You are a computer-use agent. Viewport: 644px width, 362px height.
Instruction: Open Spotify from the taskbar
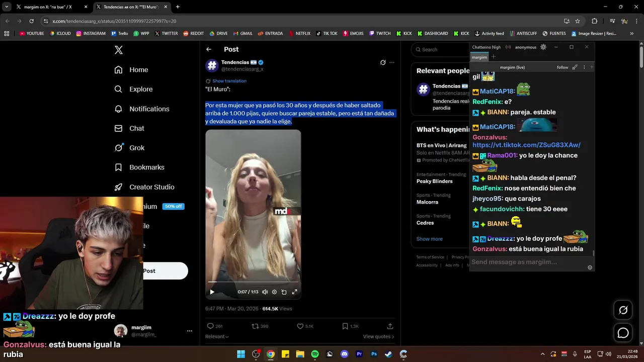pyautogui.click(x=315, y=354)
